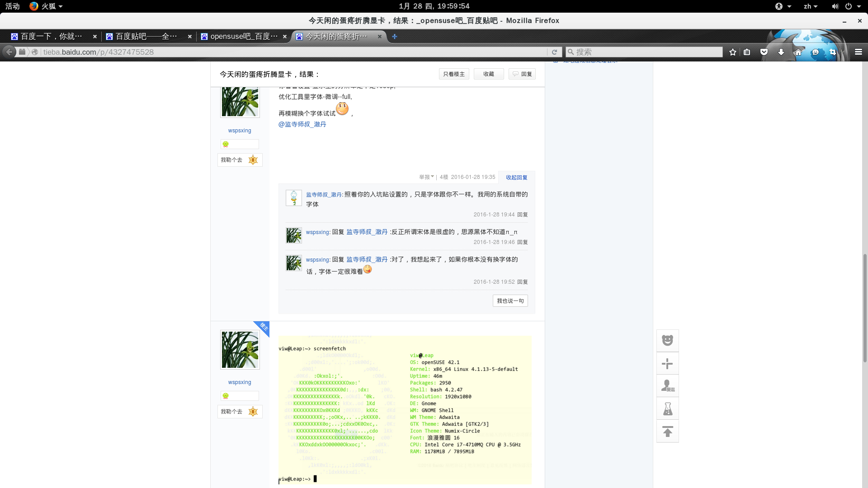Open the @监寺师叔_澈丹 mention link

coord(302,124)
